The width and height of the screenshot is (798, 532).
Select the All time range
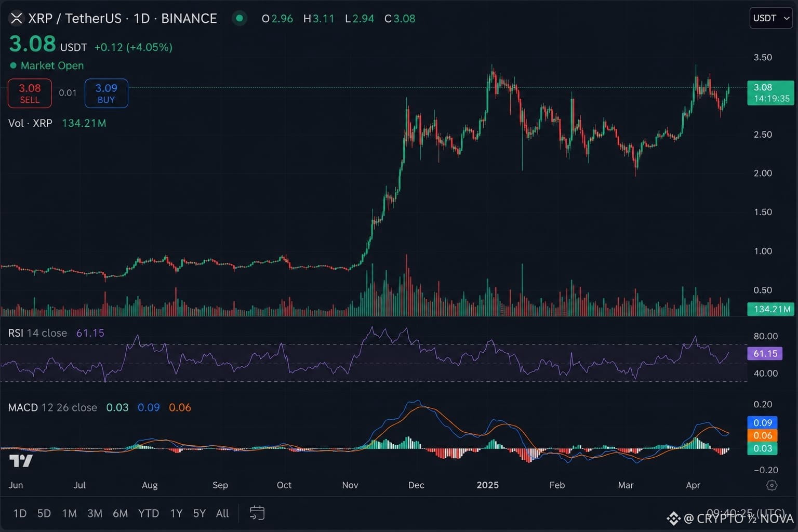(x=222, y=513)
